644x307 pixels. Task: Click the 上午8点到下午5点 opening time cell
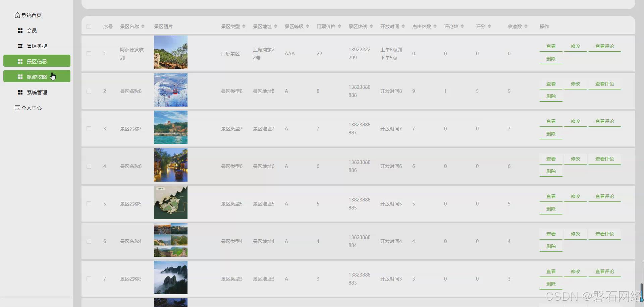tap(391, 54)
